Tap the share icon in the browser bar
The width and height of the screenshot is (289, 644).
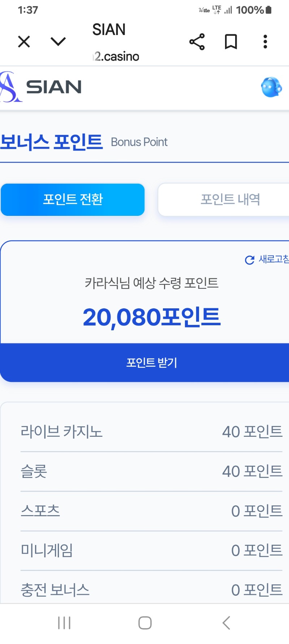click(197, 42)
